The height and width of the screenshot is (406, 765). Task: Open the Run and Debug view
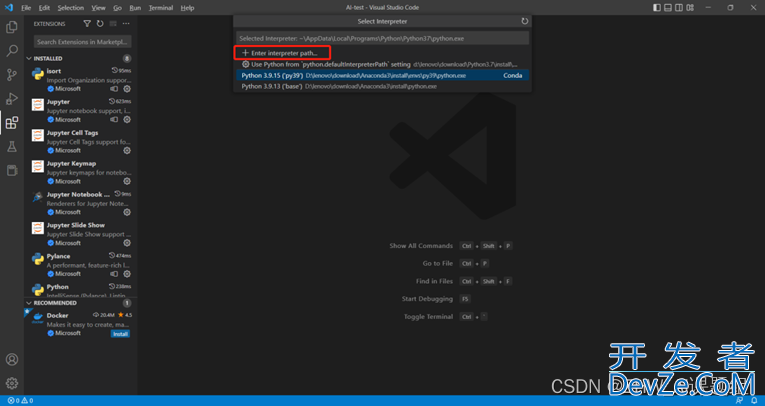[12, 99]
